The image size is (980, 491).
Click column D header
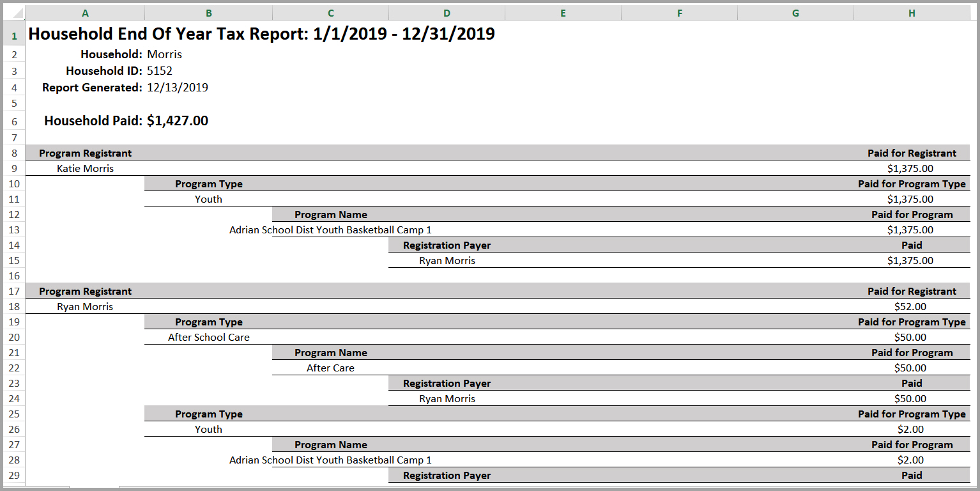point(447,13)
